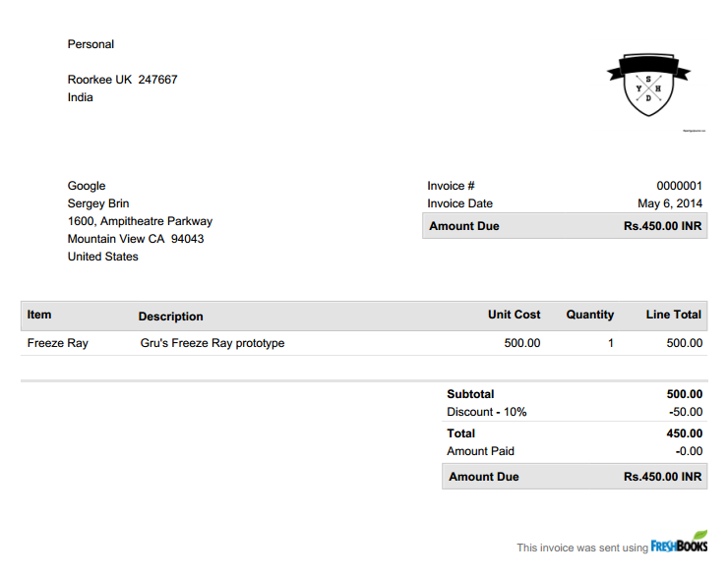Click the Google client name
This screenshot has width=728, height=576.
pyautogui.click(x=87, y=186)
